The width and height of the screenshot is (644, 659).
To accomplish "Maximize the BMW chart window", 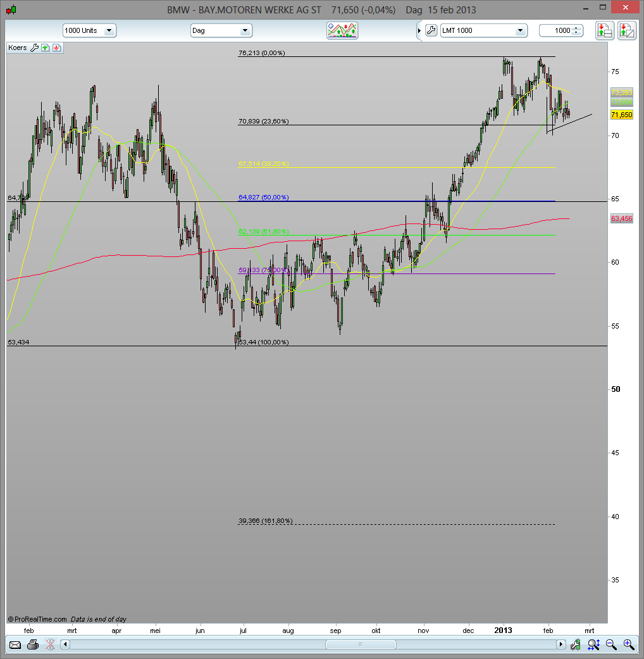I will tap(603, 7).
